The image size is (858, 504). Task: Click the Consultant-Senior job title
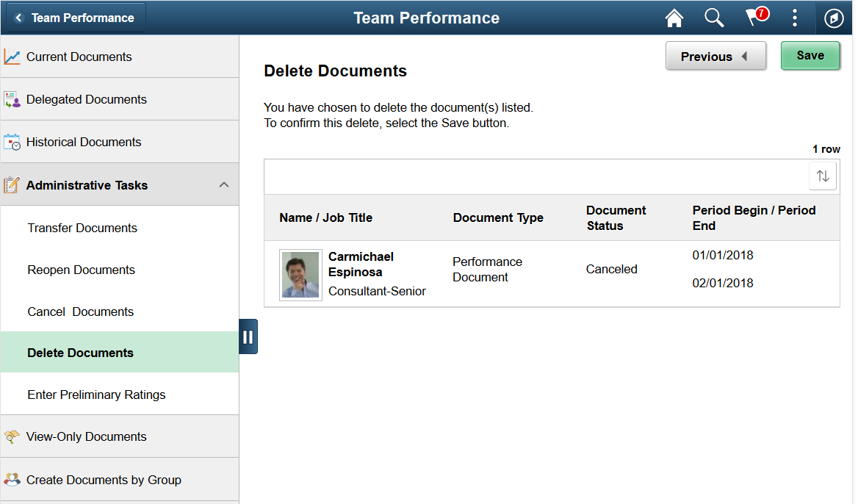(x=377, y=291)
